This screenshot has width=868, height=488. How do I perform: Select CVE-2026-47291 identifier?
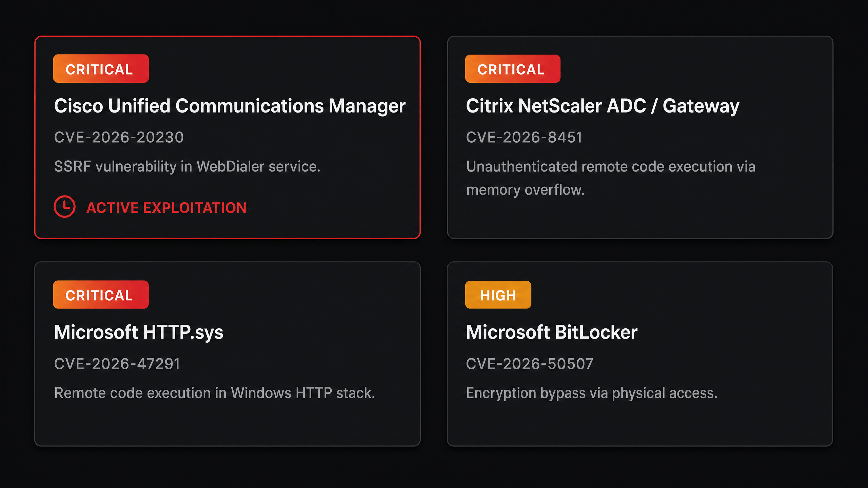point(117,364)
